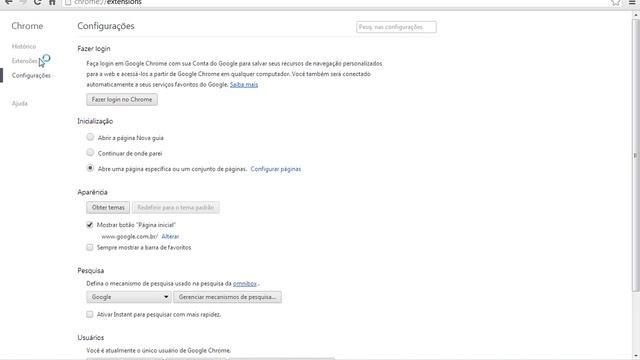Select 'Continuar de onde parei' radio

[90, 153]
